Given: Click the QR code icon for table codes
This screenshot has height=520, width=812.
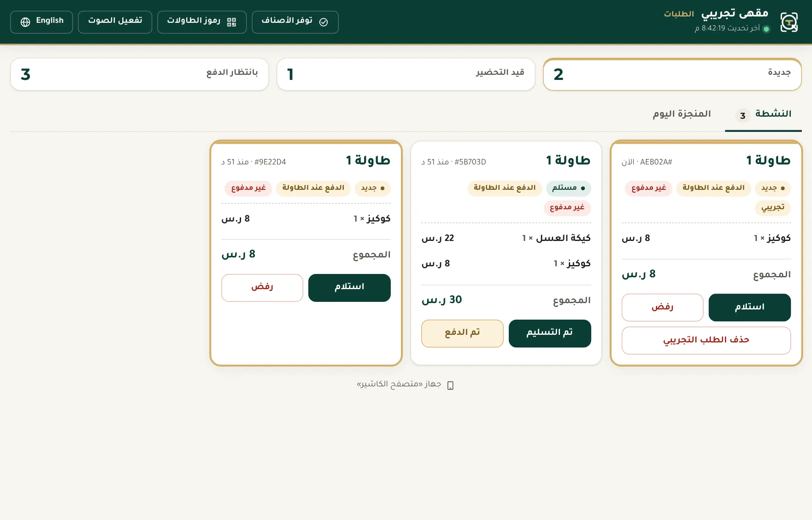Looking at the screenshot, I should click(231, 22).
